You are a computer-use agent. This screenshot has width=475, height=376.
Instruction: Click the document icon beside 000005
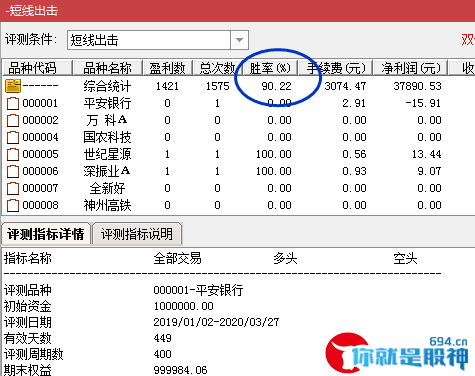point(13,154)
